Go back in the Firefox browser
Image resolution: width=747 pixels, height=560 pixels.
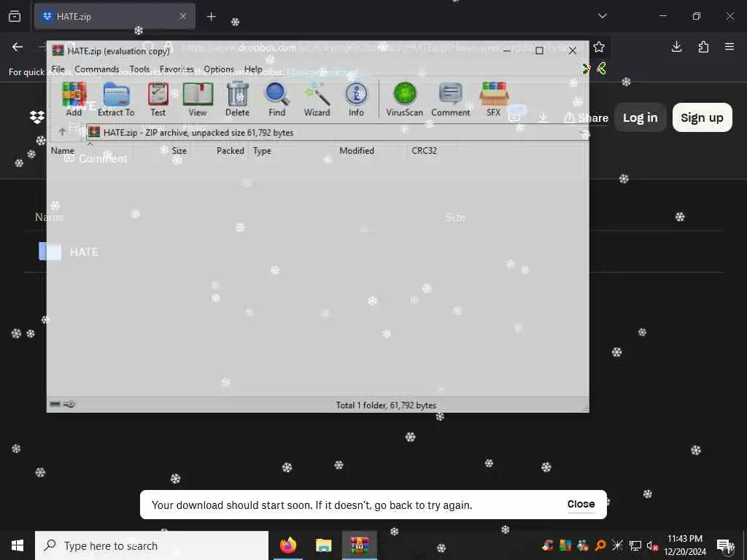(x=18, y=47)
